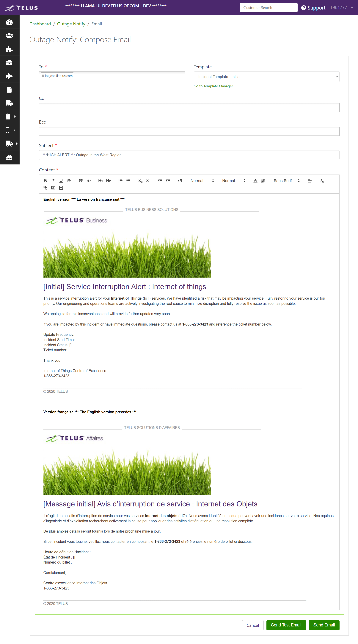Image resolution: width=358 pixels, height=644 pixels.
Task: Toggle underline formatting in editor toolbar
Action: click(61, 181)
